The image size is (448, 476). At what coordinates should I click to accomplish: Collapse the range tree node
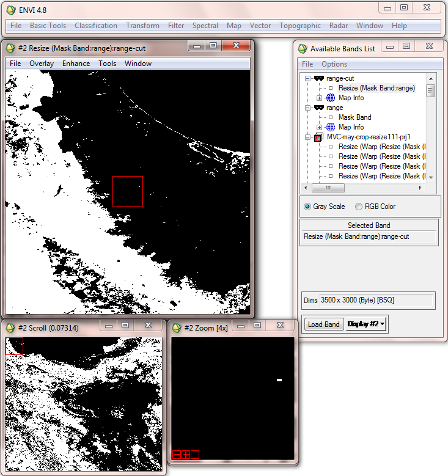tap(307, 108)
